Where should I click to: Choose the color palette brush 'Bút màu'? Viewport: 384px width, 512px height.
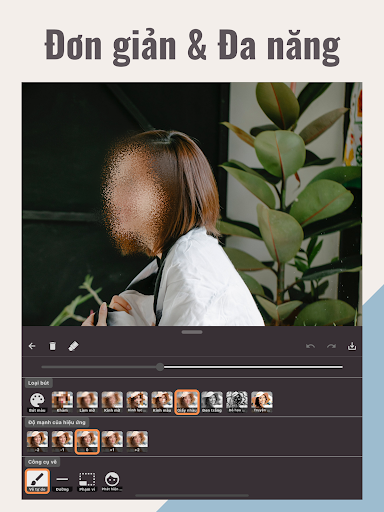point(37,402)
